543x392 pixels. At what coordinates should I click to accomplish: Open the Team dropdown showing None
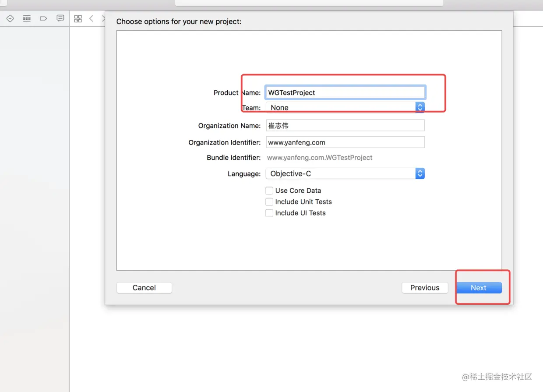tap(345, 107)
